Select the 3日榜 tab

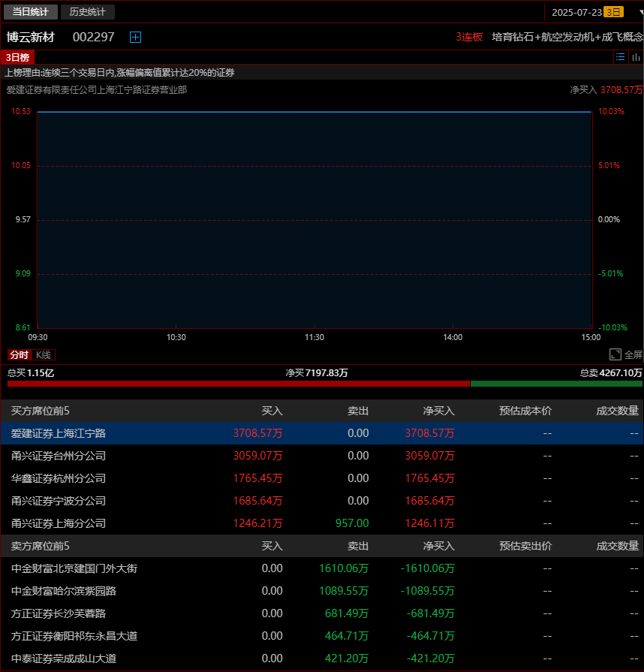17,57
